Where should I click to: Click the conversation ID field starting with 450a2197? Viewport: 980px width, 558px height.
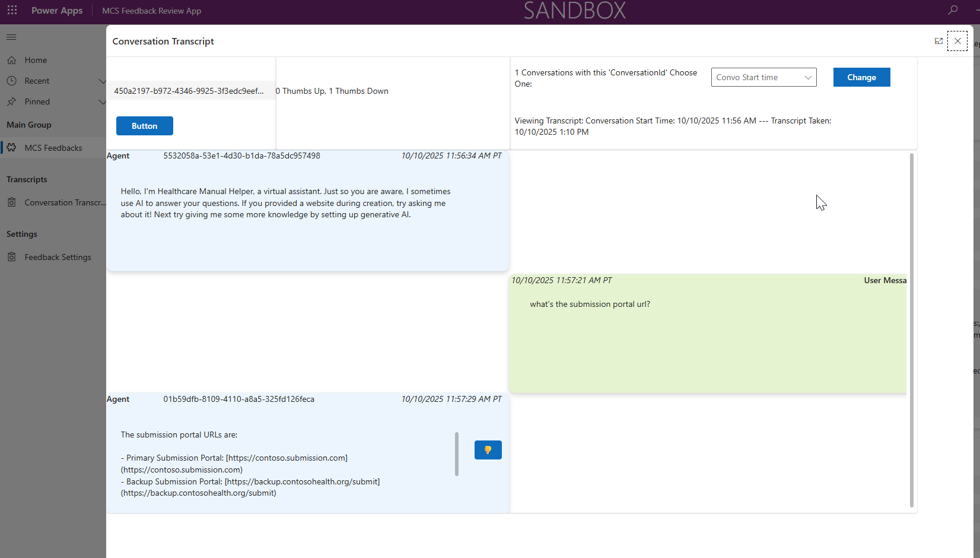tap(190, 91)
